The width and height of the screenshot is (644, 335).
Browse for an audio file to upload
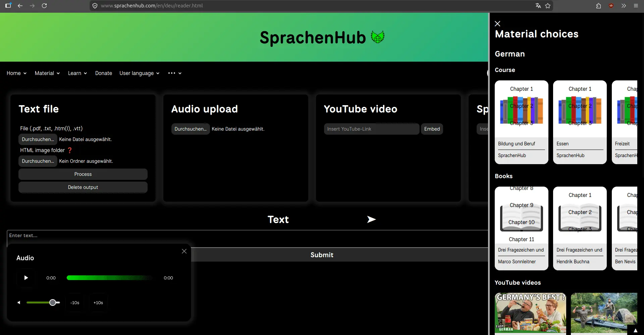[191, 129]
